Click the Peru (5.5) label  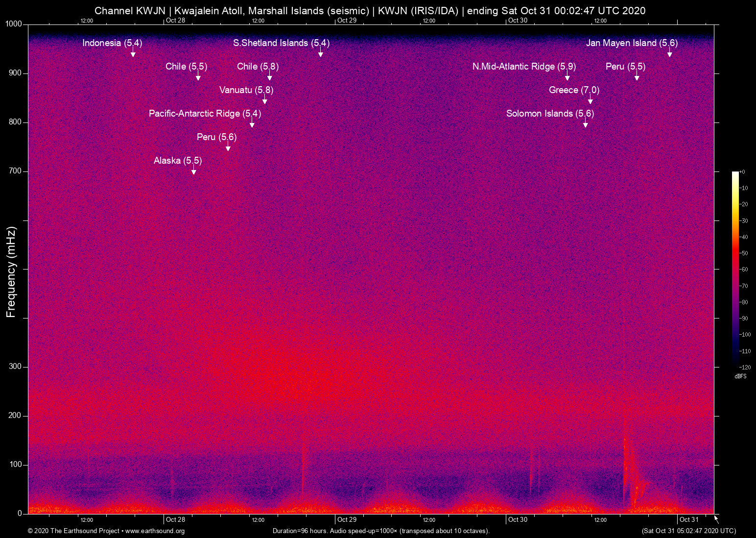click(625, 67)
